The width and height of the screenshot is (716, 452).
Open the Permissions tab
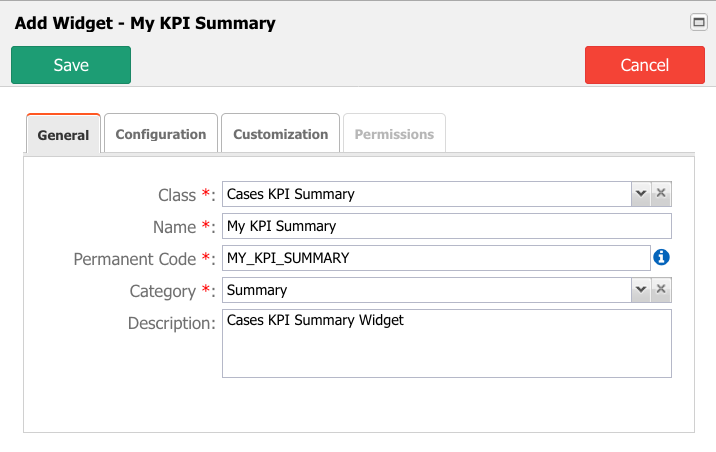[394, 134]
